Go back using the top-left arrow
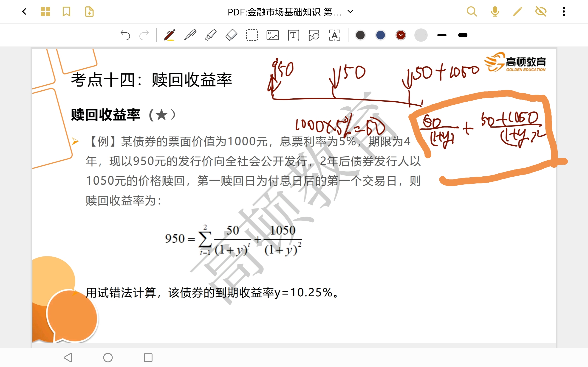Screen dimensions: 588x367 [x=24, y=11]
